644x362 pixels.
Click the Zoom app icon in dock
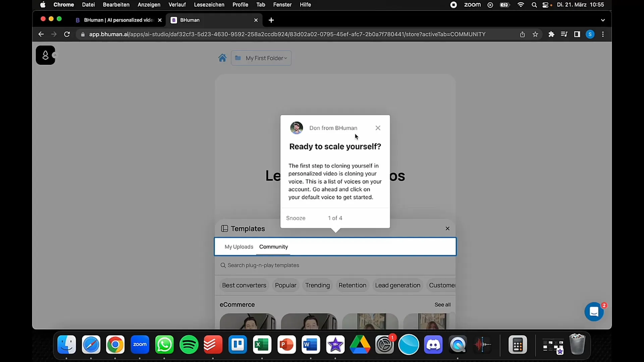click(140, 345)
